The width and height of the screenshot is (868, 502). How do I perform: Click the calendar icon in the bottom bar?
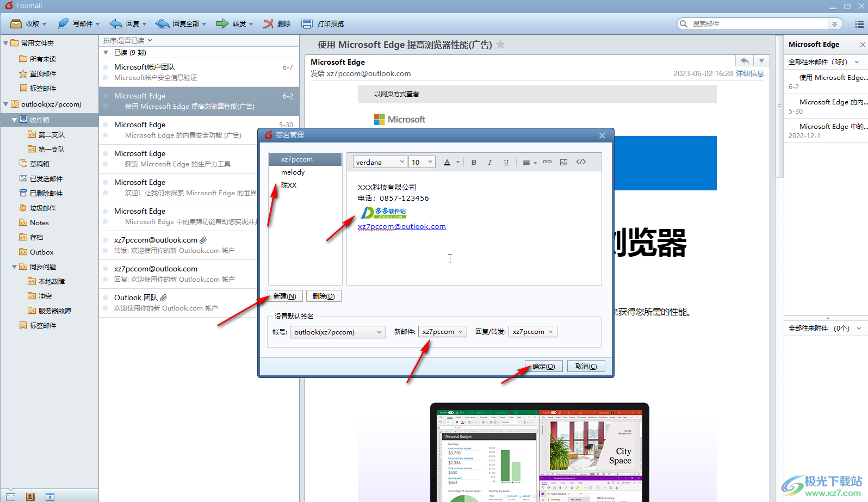click(x=49, y=497)
